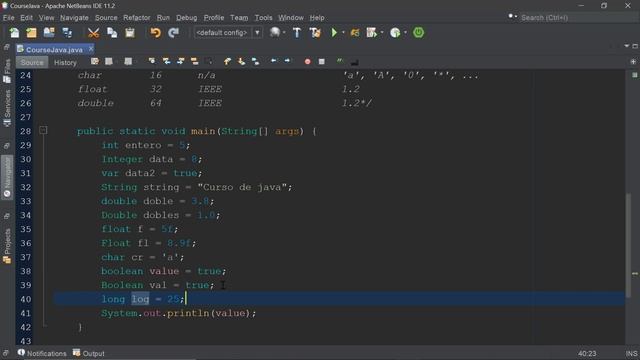Open the Debug menu

point(187,18)
